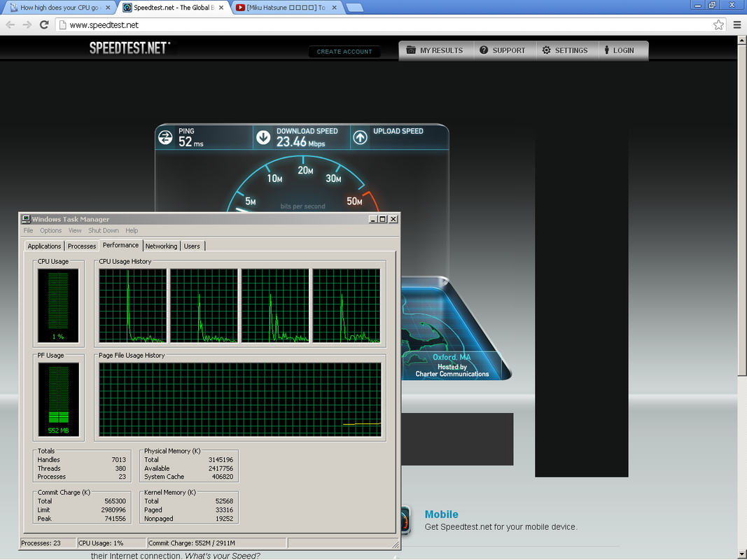
Task: Click the upload speed arrow icon
Action: point(360,137)
